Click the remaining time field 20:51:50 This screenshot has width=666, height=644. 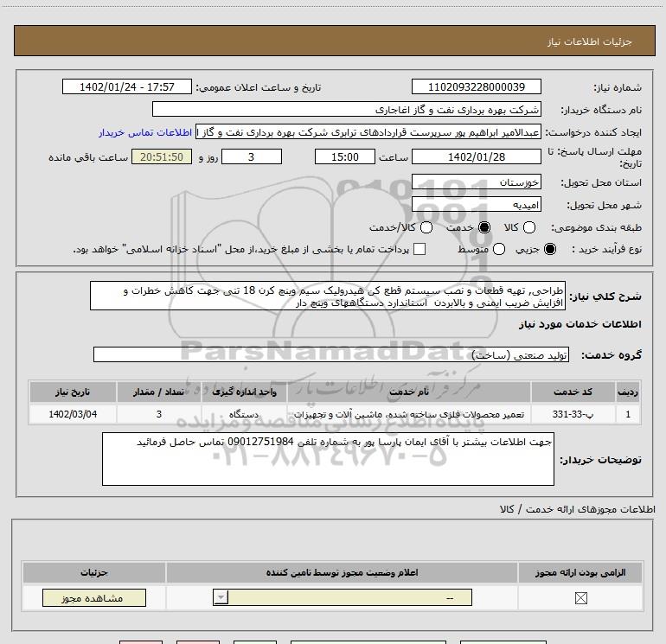(162, 156)
